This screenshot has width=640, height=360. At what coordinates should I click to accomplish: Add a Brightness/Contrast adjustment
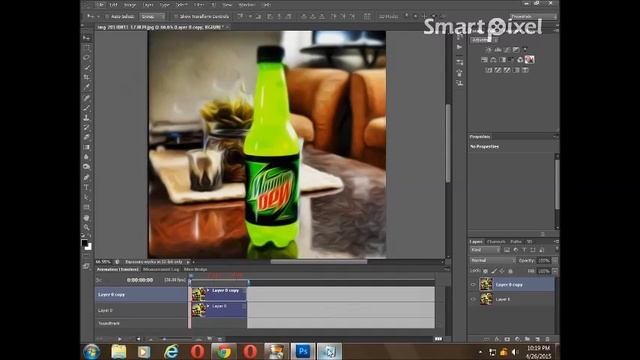tap(489, 50)
